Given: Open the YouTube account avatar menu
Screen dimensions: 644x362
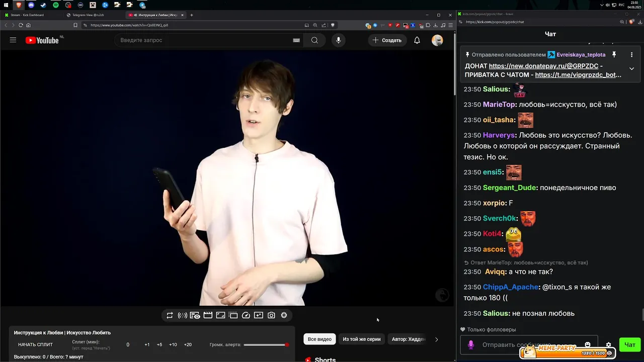Looking at the screenshot, I should (437, 40).
